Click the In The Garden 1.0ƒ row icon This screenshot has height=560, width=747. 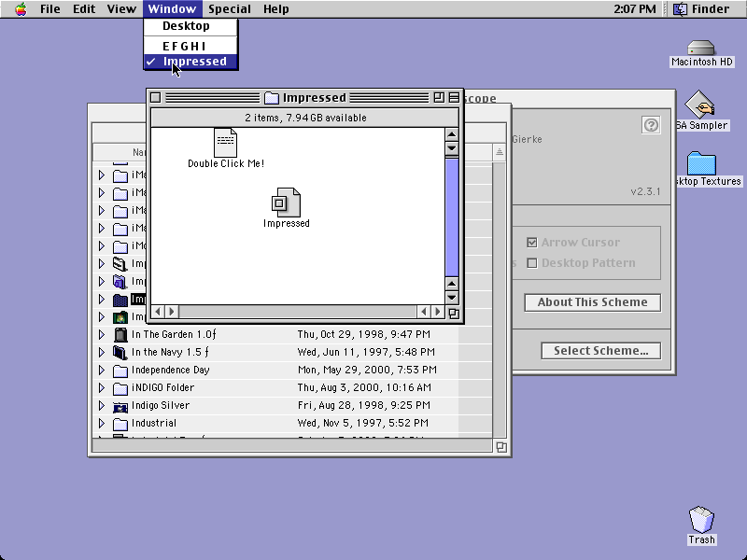coord(120,334)
